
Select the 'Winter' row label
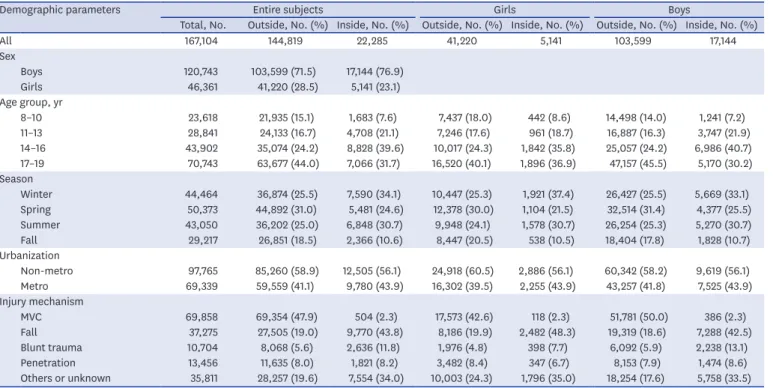pos(36,194)
